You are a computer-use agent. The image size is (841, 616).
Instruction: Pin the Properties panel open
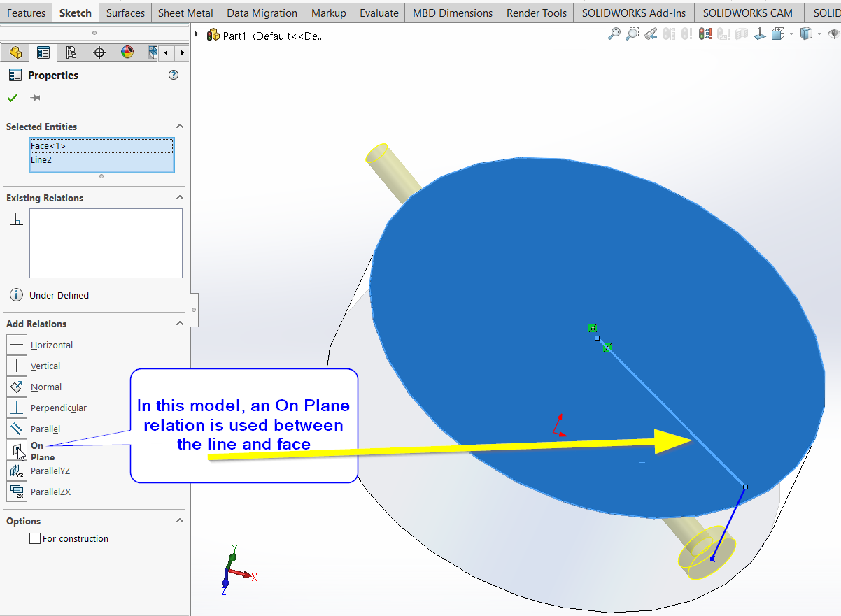tap(36, 98)
